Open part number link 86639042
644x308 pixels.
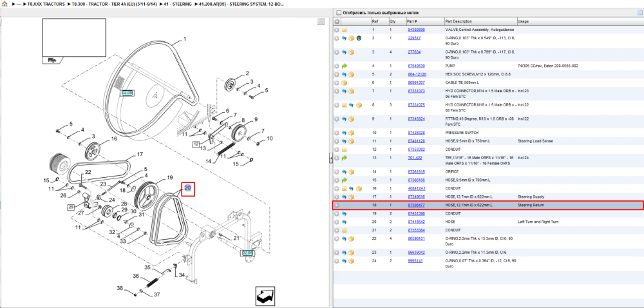(x=416, y=253)
